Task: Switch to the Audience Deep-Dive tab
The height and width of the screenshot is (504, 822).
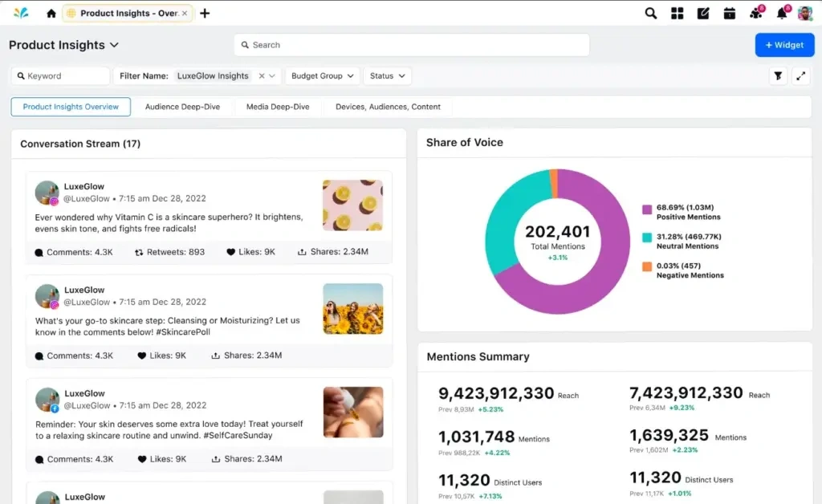Action: coord(182,107)
